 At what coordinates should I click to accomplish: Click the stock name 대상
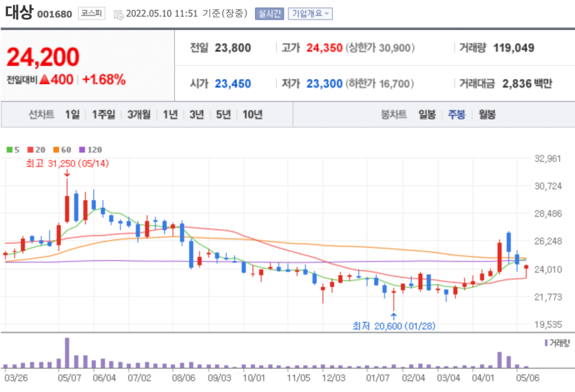click(x=19, y=12)
